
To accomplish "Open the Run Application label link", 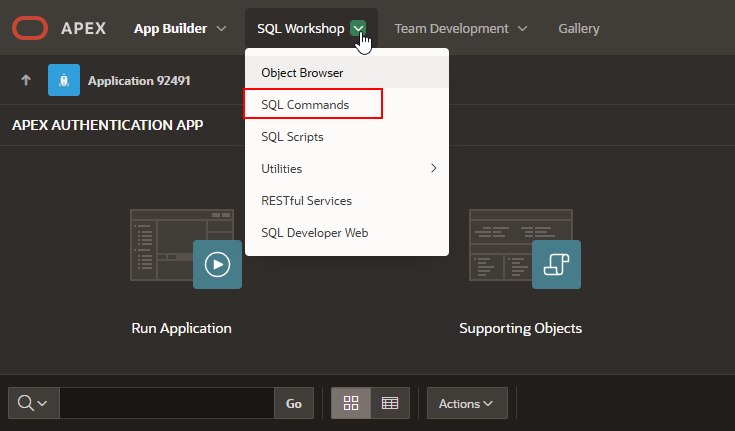I will [x=181, y=328].
